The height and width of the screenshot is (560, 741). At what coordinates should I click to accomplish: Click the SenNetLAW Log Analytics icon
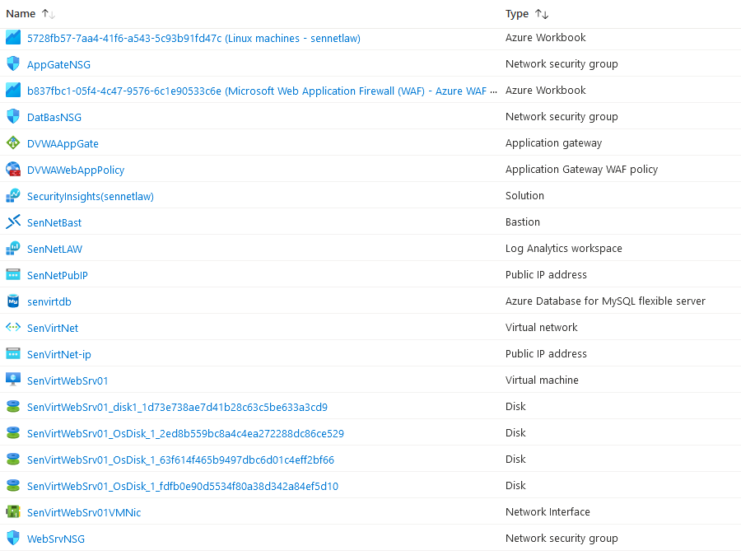point(13,248)
